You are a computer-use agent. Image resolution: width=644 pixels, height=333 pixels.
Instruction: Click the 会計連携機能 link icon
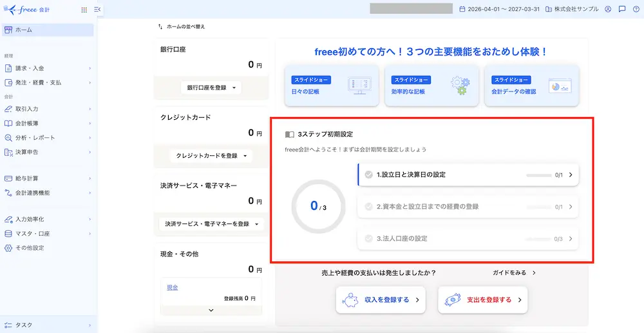pyautogui.click(x=8, y=193)
